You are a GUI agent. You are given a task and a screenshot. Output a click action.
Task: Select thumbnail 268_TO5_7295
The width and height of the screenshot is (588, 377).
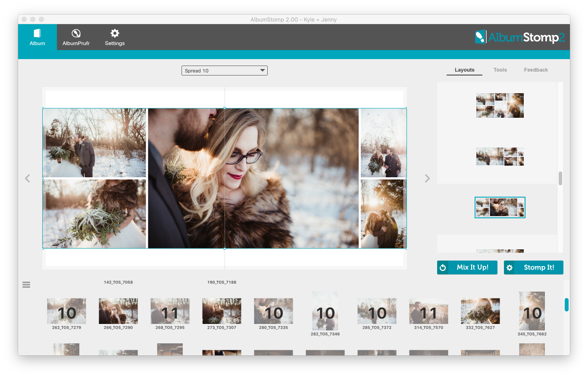pyautogui.click(x=170, y=311)
